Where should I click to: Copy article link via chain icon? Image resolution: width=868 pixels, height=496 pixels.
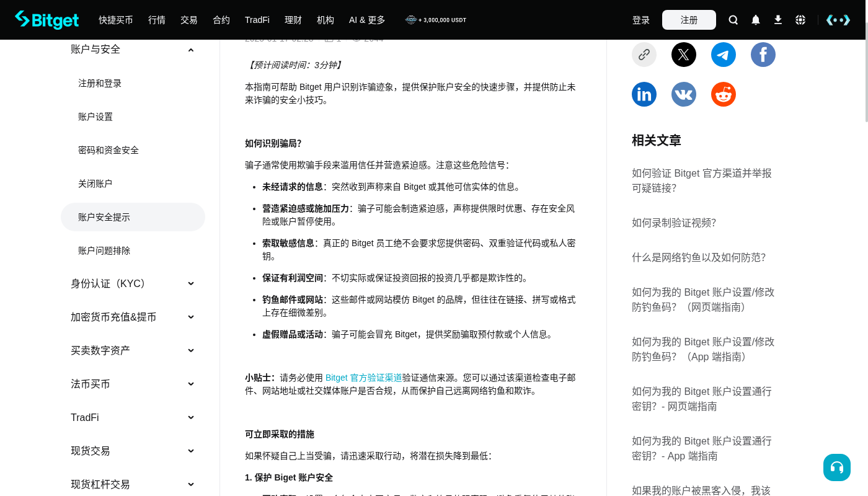point(644,55)
